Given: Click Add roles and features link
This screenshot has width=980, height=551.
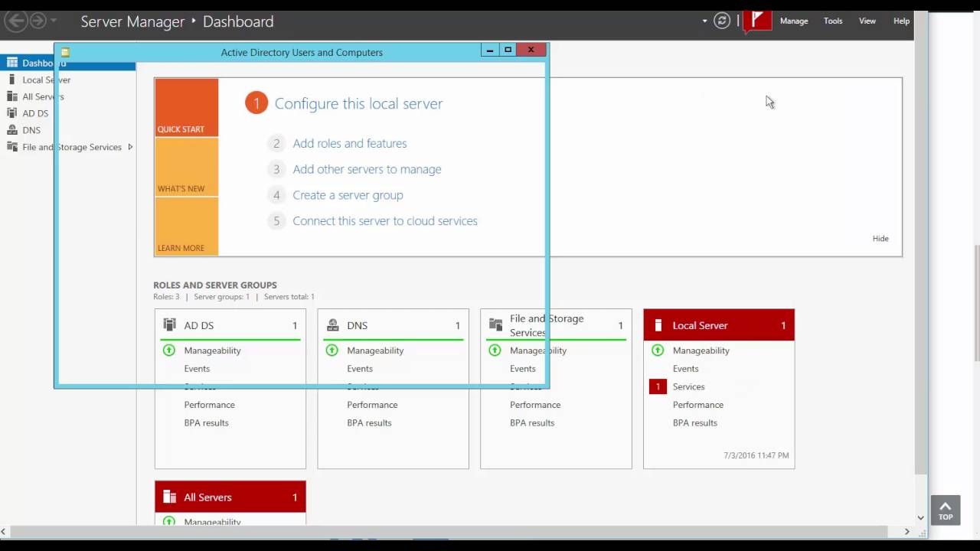Looking at the screenshot, I should (x=349, y=143).
